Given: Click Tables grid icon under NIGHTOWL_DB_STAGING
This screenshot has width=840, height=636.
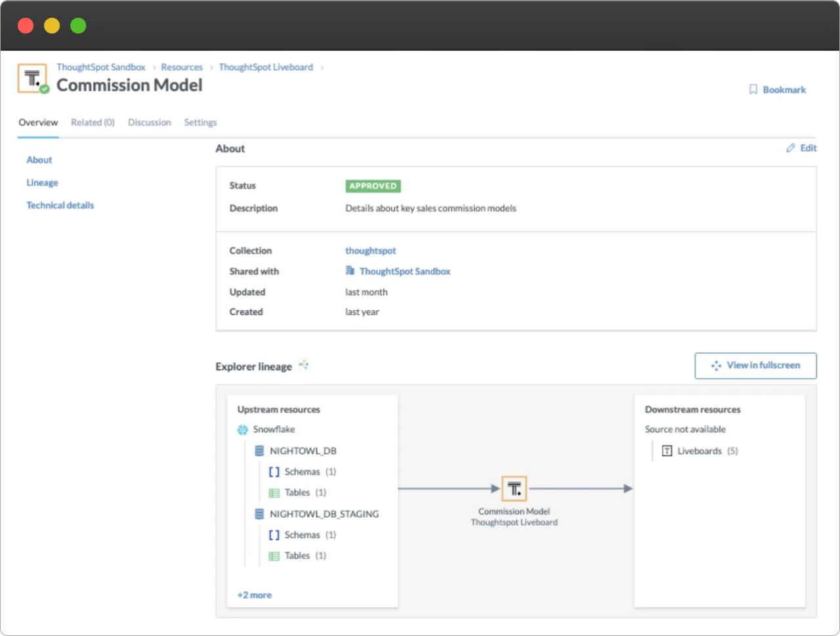Looking at the screenshot, I should tap(274, 556).
